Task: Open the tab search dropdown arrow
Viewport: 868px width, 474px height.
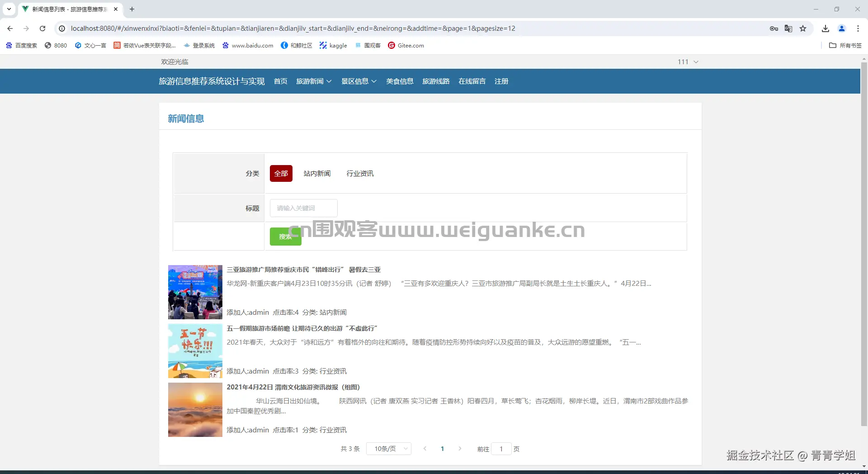Action: (9, 9)
